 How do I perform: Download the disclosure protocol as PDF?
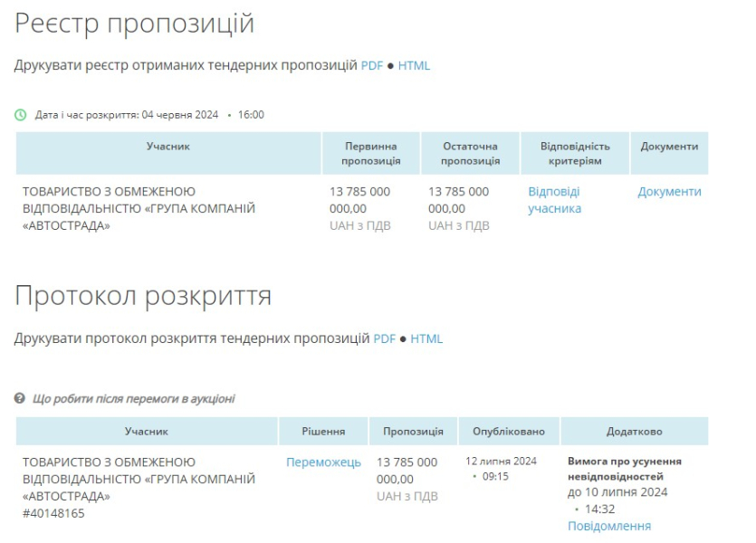point(385,339)
